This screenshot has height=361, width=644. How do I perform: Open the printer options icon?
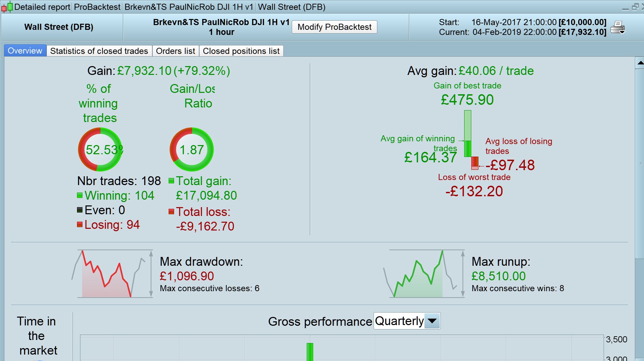click(x=618, y=27)
